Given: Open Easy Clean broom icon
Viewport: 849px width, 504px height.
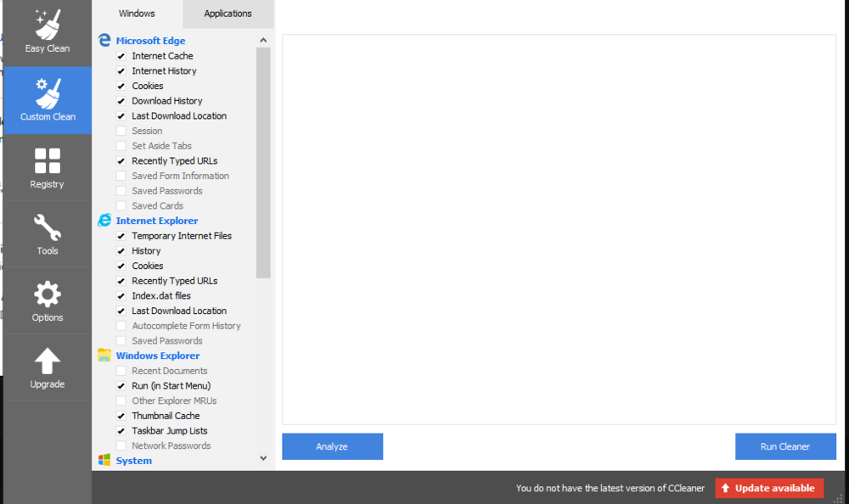Looking at the screenshot, I should 48,25.
